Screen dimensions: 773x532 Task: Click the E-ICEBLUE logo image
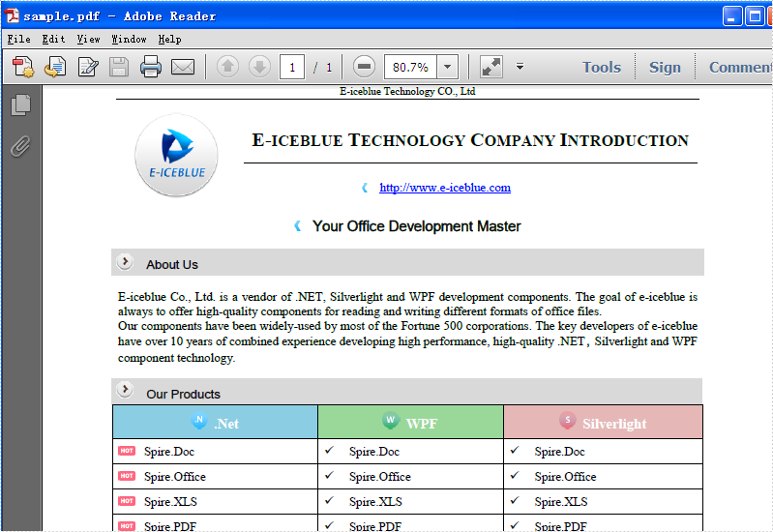(x=176, y=156)
